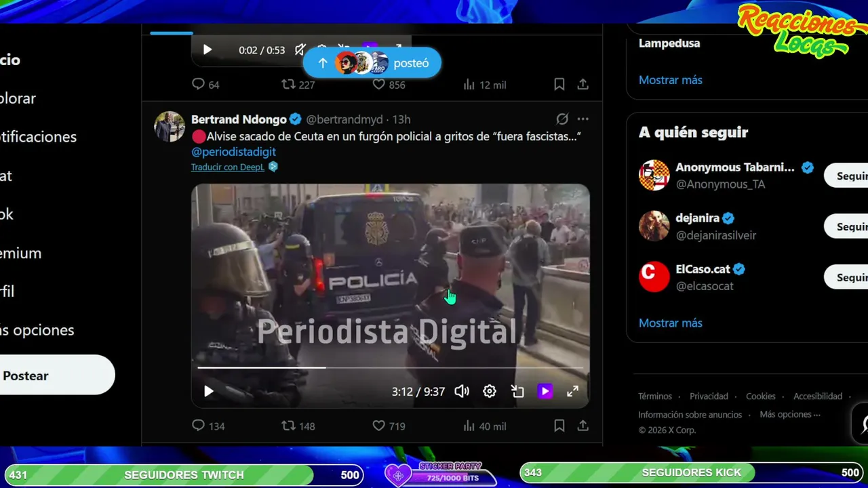Open Explorar in the left sidebar
Image resolution: width=868 pixels, height=488 pixels.
pyautogui.click(x=18, y=98)
